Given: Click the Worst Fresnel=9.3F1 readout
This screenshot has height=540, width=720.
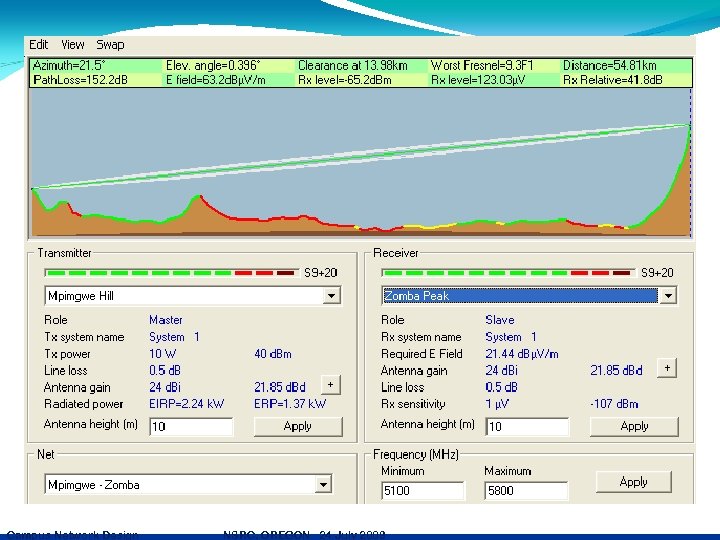Looking at the screenshot, I should 482,65.
